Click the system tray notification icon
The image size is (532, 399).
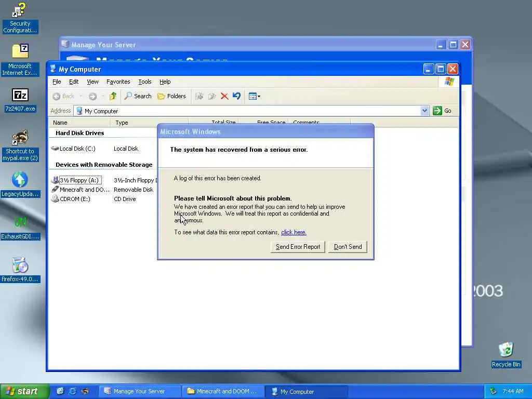coord(494,392)
